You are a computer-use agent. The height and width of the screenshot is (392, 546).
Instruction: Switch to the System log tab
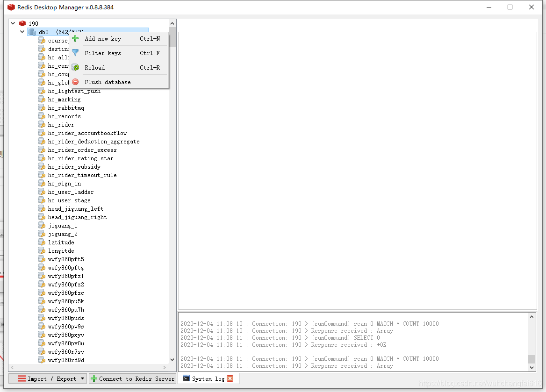point(208,378)
